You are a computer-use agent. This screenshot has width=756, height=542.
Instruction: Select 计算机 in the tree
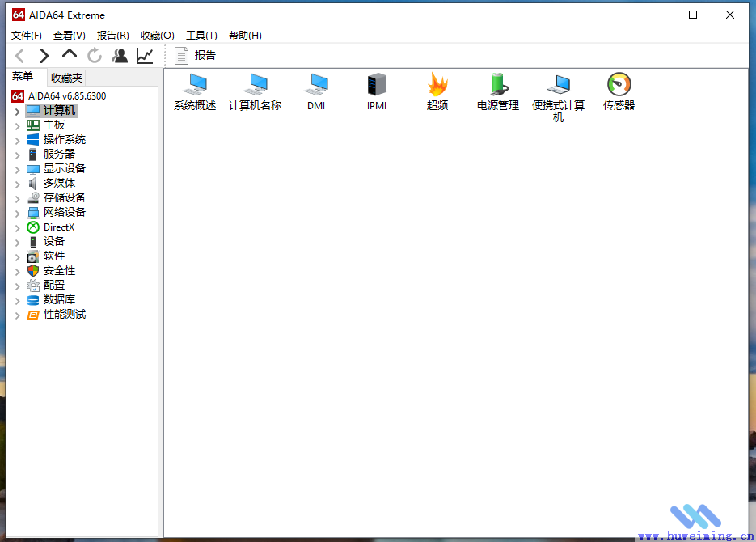pyautogui.click(x=51, y=111)
